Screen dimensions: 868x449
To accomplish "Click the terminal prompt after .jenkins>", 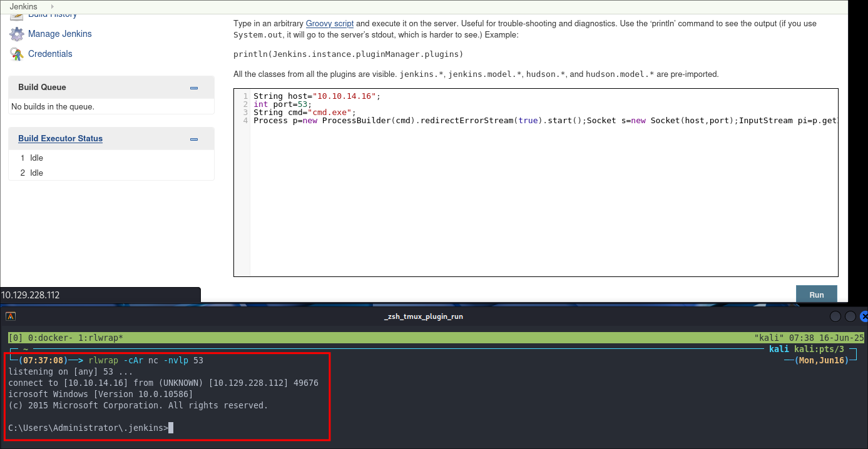I will pyautogui.click(x=170, y=428).
